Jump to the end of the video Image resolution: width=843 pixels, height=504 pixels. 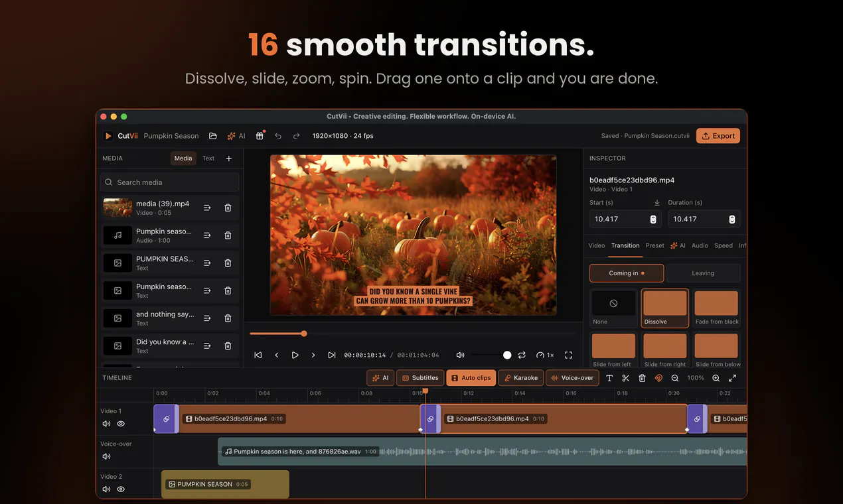(x=332, y=355)
